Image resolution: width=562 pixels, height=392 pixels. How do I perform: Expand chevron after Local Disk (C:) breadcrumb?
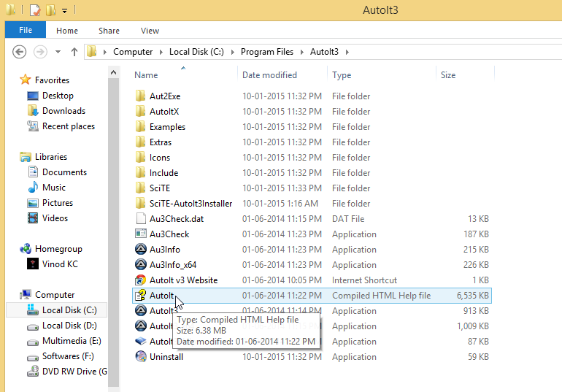(233, 52)
